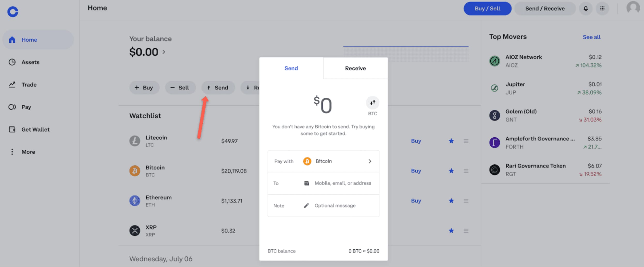Screen dimensions: 644x267
Task: Click the Rari Governance Token icon
Action: click(495, 170)
